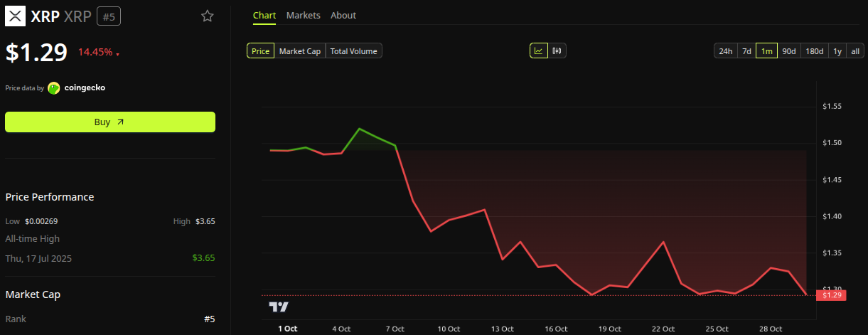
Task: Click the $1.50 price axis label
Action: pyautogui.click(x=832, y=143)
